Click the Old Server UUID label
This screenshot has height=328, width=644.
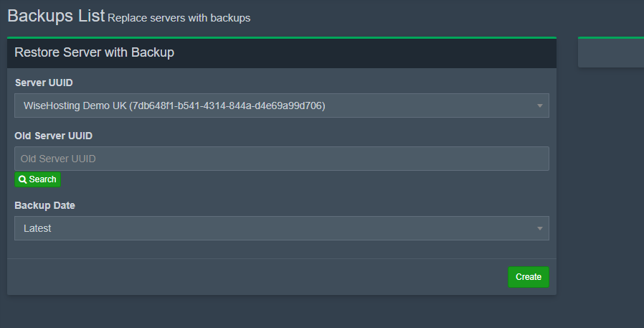pyautogui.click(x=54, y=136)
